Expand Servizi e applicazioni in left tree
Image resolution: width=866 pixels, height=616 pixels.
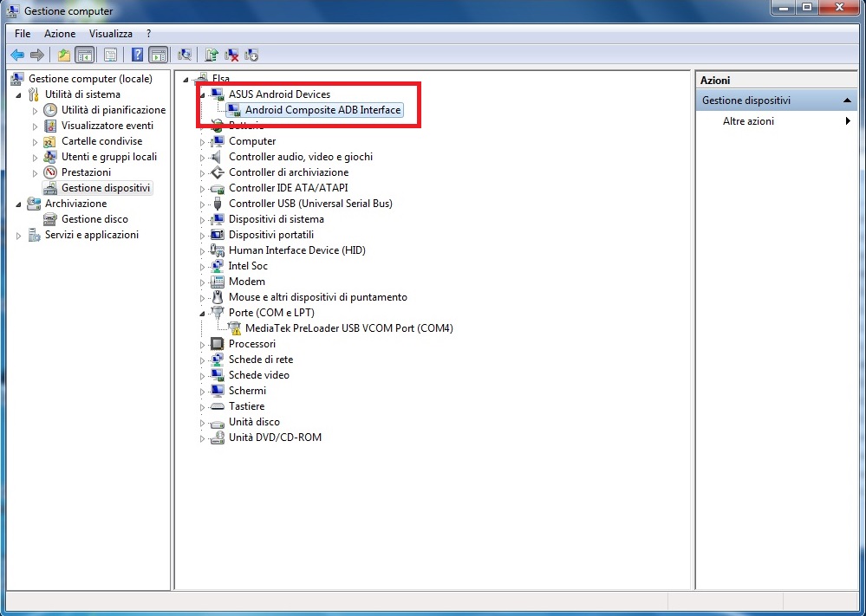(19, 236)
